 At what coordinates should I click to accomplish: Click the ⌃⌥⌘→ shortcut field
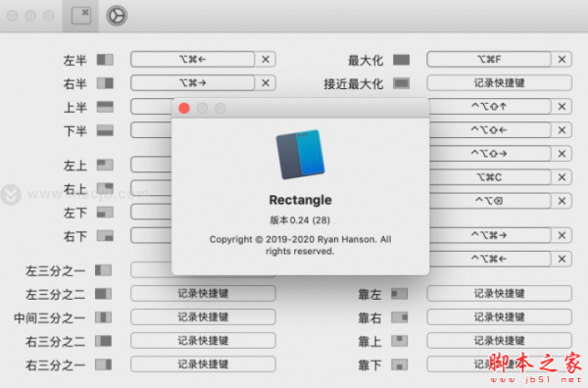point(490,235)
